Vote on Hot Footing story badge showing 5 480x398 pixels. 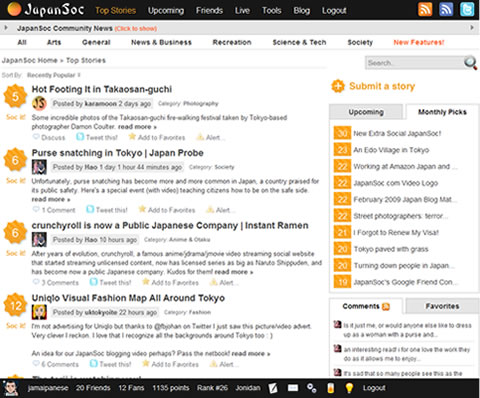(15, 96)
